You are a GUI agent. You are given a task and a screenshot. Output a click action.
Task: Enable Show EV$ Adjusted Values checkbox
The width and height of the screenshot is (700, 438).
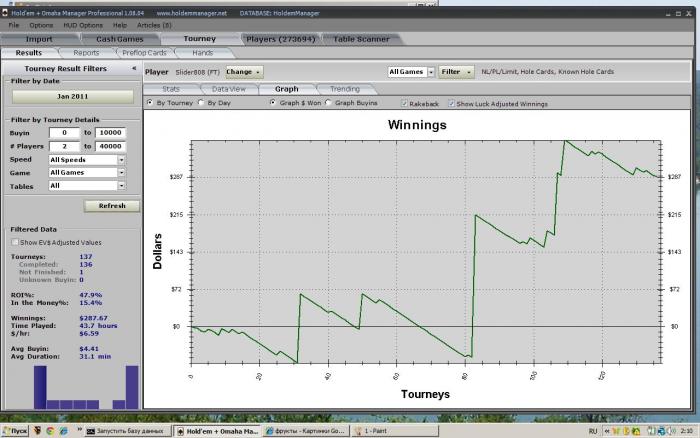pos(15,242)
